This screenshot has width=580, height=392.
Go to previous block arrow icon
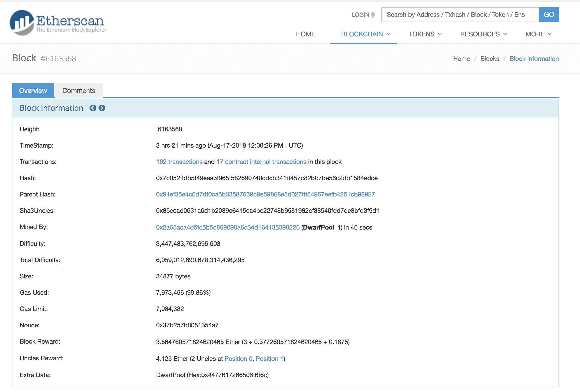pos(93,108)
